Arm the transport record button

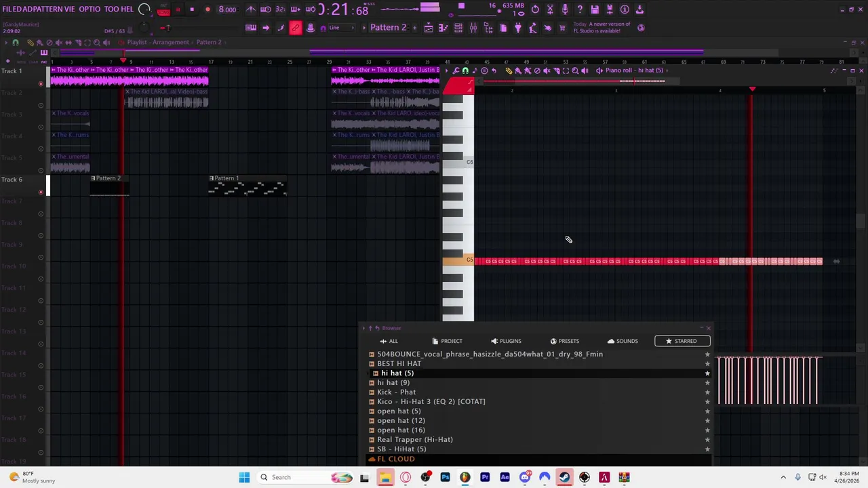pyautogui.click(x=208, y=9)
